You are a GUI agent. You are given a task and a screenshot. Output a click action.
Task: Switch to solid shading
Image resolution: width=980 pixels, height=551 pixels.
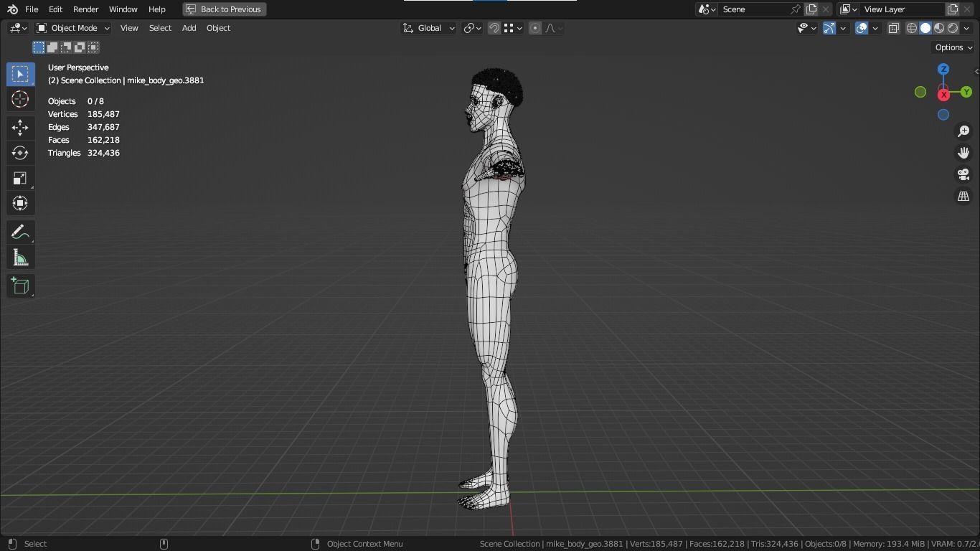pos(925,28)
